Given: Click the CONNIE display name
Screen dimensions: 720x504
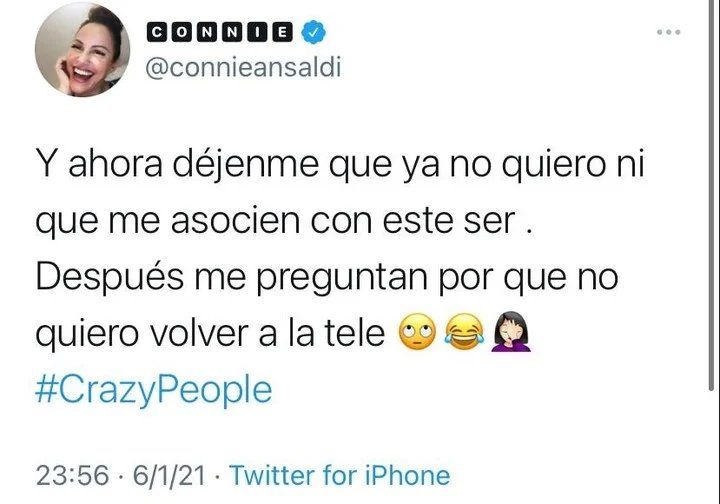Looking at the screenshot, I should click(x=219, y=32).
